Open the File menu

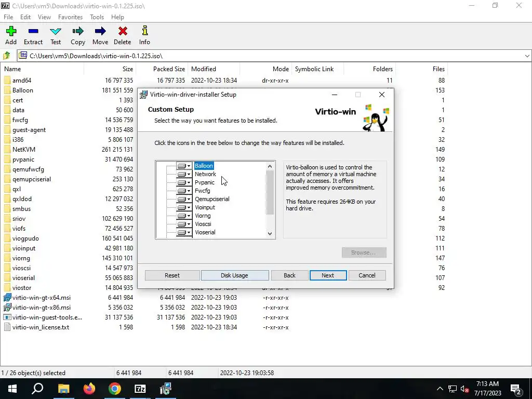click(8, 17)
